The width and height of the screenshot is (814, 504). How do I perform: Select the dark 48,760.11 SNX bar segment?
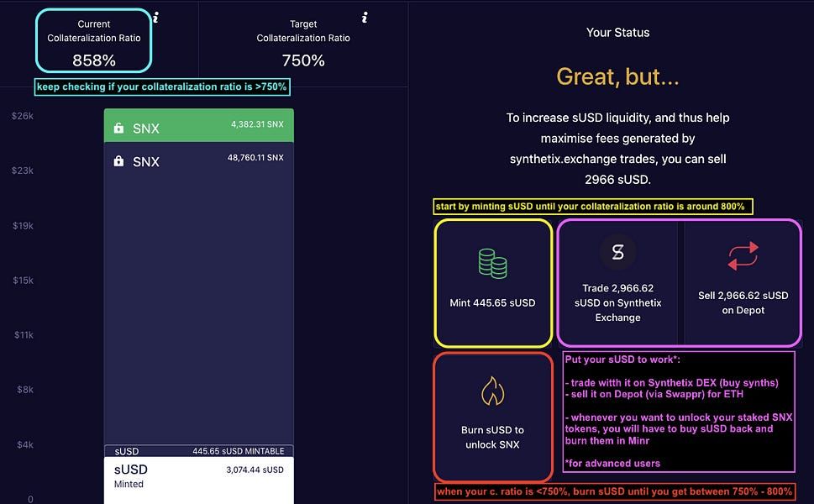point(198,294)
